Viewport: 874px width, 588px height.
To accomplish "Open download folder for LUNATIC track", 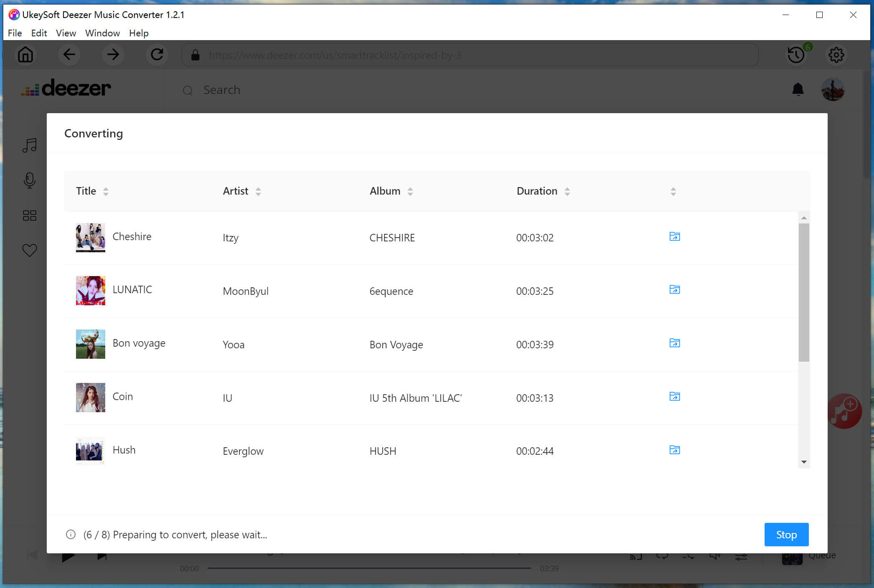I will click(674, 289).
